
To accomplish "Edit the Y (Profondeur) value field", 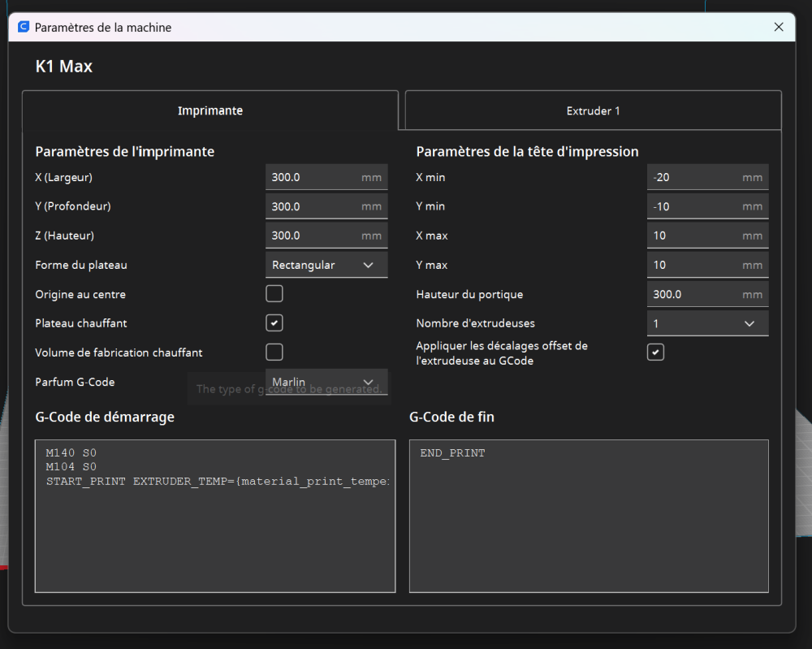I will pyautogui.click(x=326, y=206).
